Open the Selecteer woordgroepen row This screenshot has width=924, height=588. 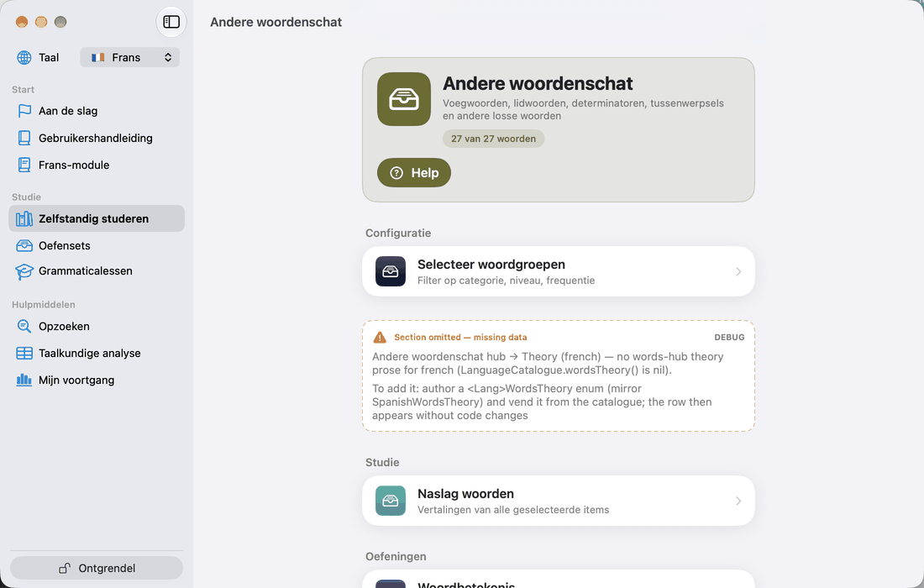click(x=558, y=271)
